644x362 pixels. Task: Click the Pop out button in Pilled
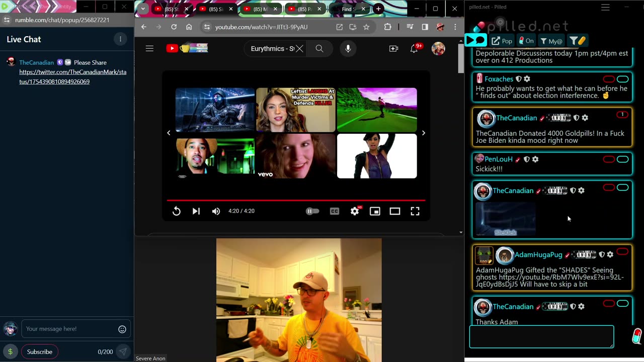coord(502,41)
